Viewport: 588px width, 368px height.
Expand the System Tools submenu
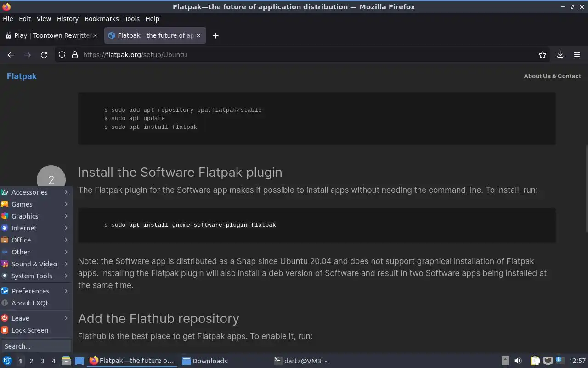(x=36, y=276)
